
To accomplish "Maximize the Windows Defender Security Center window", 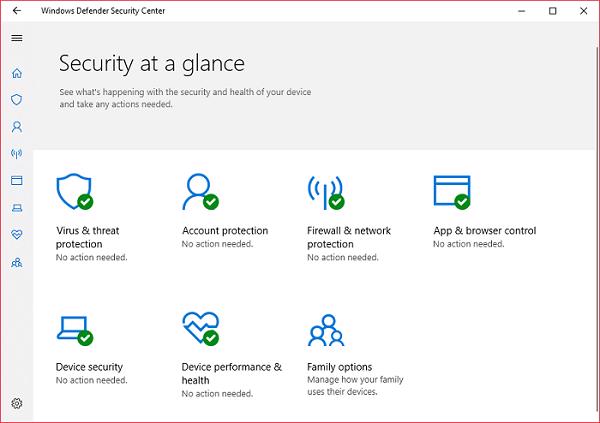I will pyautogui.click(x=553, y=11).
